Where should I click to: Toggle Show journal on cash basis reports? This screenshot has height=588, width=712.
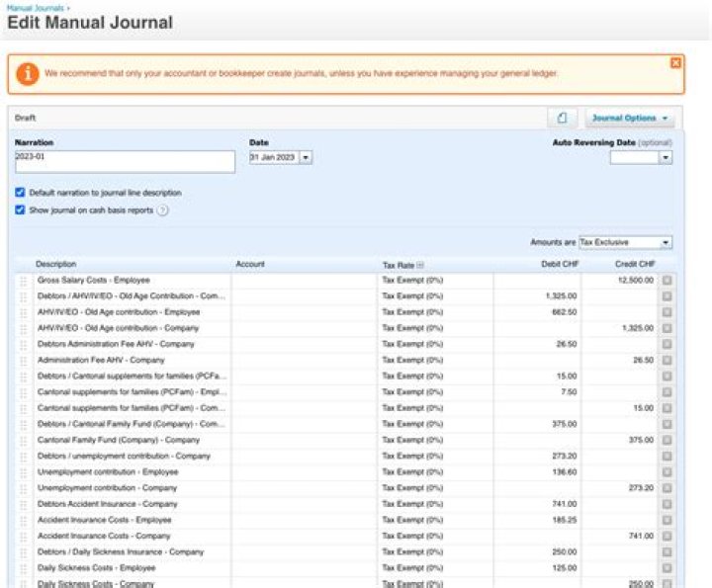pyautogui.click(x=20, y=210)
